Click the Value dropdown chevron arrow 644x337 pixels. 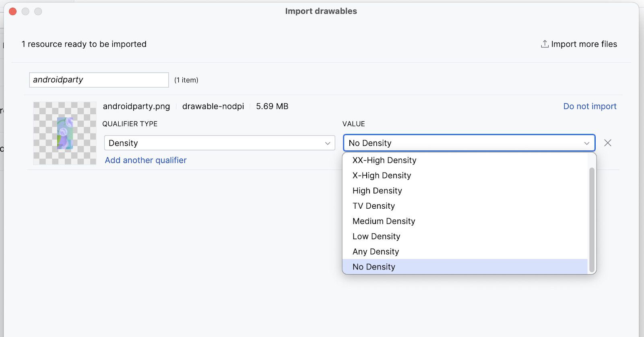click(x=586, y=143)
